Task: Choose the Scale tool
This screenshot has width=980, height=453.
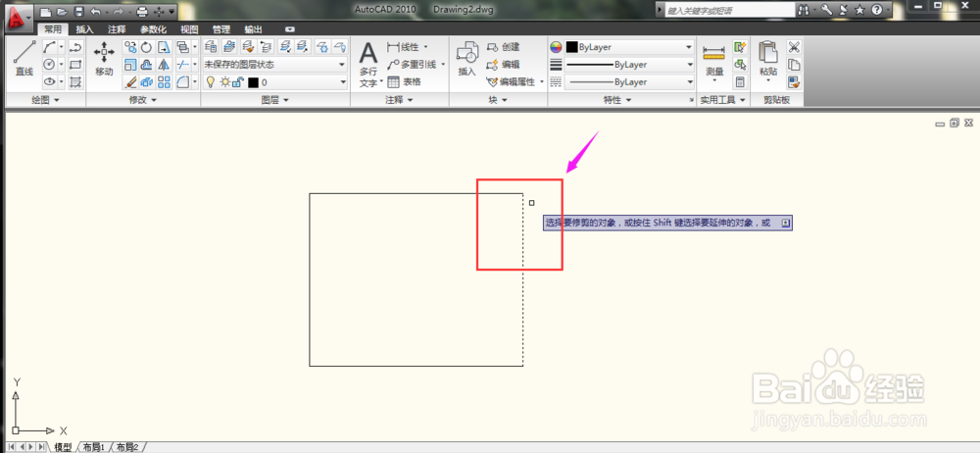Action: [x=130, y=64]
